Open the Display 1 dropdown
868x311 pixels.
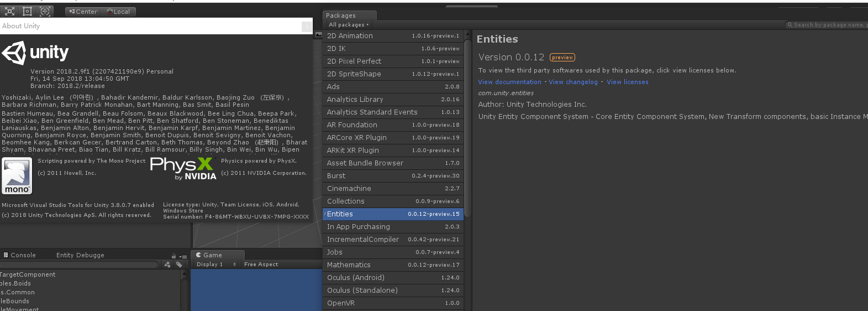pyautogui.click(x=216, y=265)
